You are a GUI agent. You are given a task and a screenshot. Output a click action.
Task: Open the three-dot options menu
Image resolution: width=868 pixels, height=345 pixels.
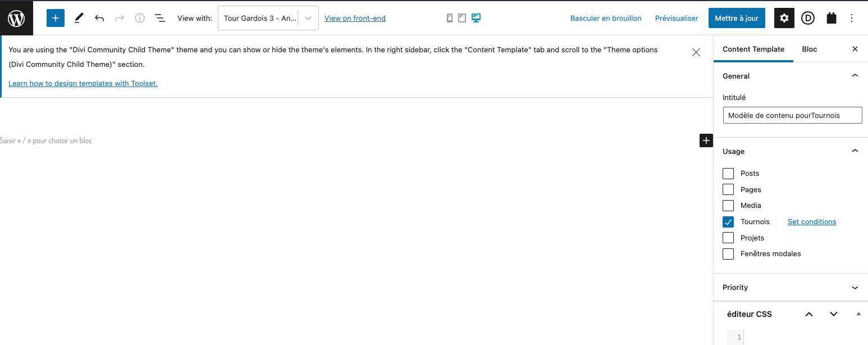tap(852, 18)
